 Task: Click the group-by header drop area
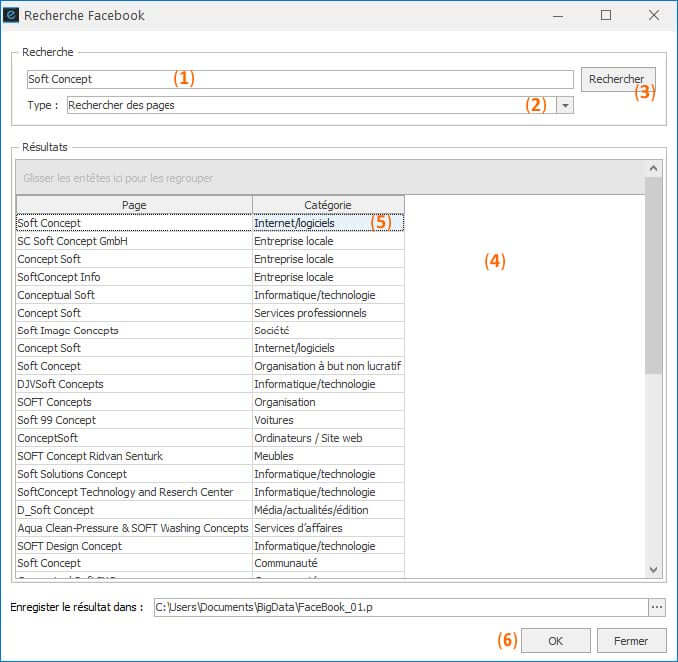(x=330, y=177)
